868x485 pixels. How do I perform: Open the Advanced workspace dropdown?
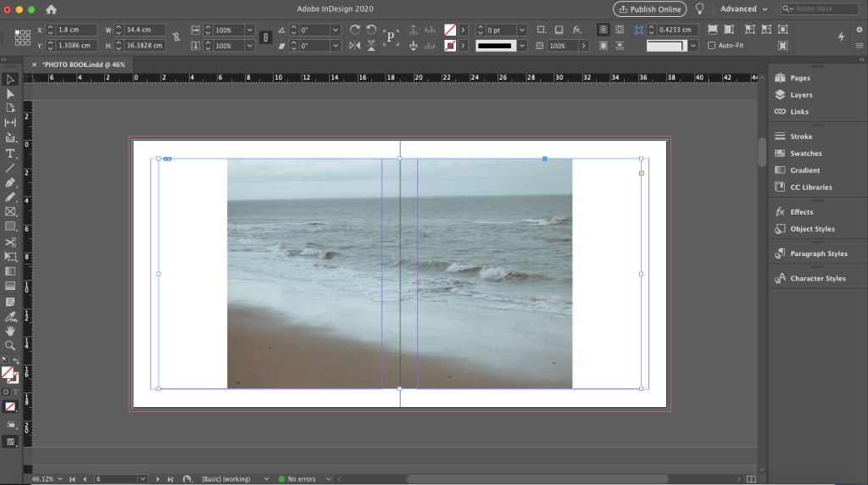(x=743, y=9)
